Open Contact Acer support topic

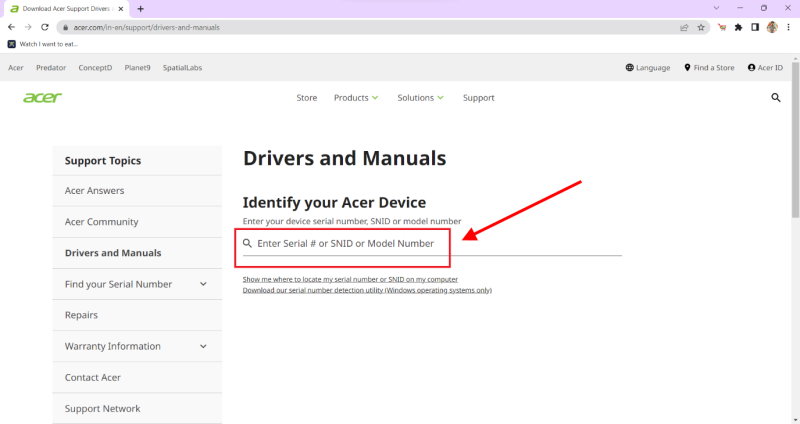point(137,378)
